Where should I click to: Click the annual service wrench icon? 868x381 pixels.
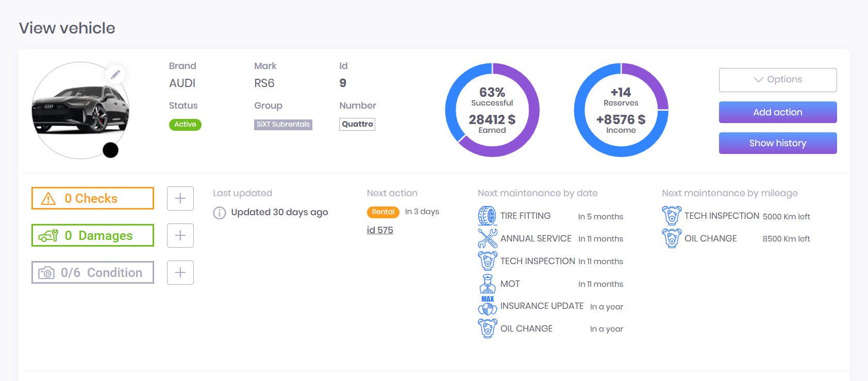coord(487,238)
